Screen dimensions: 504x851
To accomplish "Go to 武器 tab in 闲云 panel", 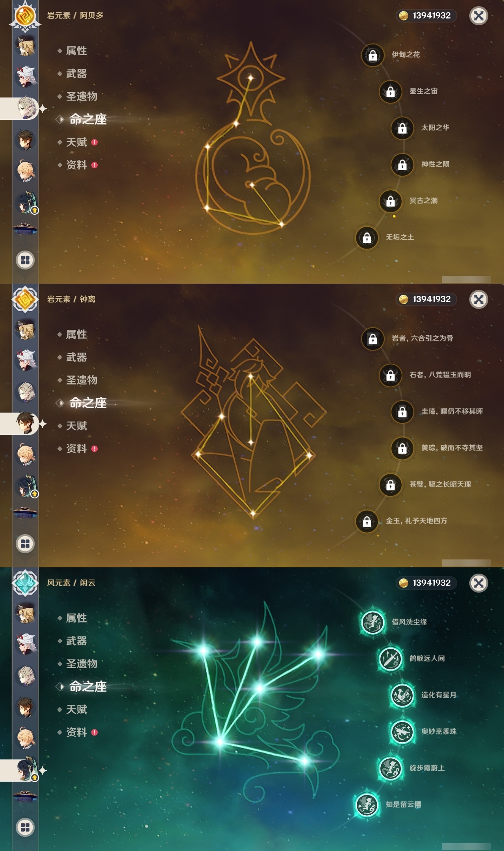I will point(76,641).
